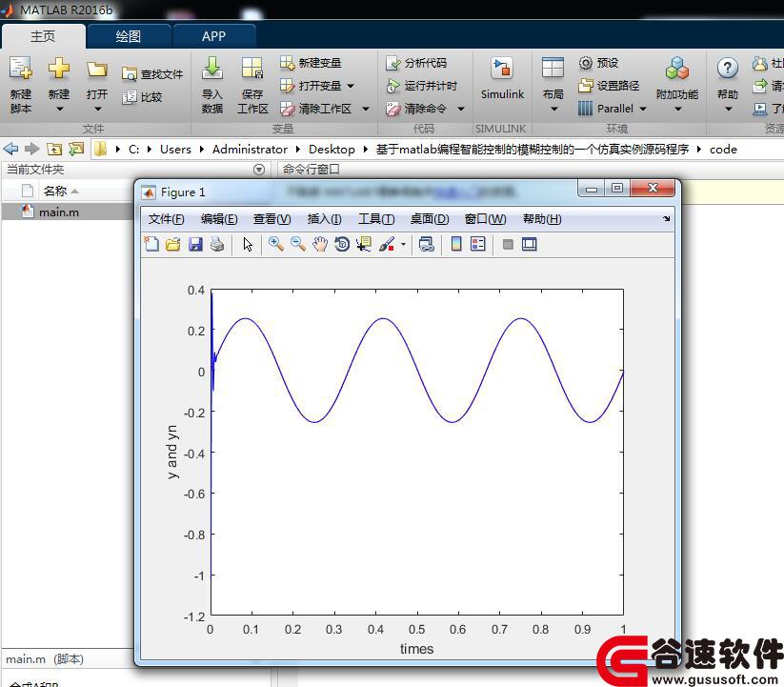Open Help (帮助) menu in Figure 1
This screenshot has height=687, width=784.
[x=542, y=219]
